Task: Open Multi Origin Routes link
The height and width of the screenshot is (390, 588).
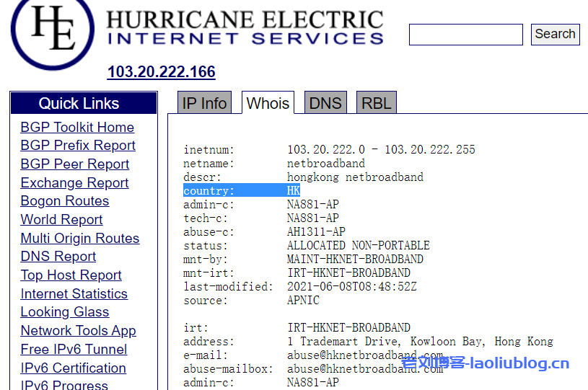Action: pos(80,239)
